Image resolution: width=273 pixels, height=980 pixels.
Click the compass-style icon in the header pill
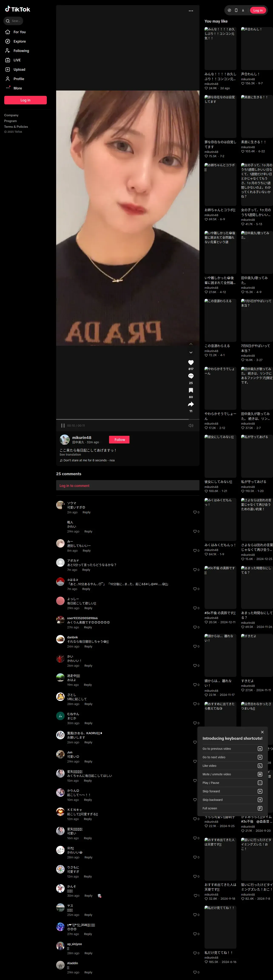(x=229, y=10)
